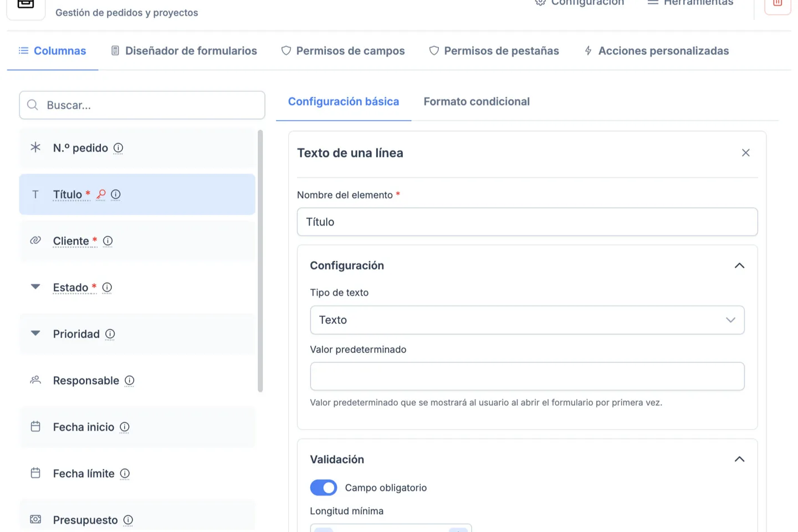Switch to the Formato condicional tab
The width and height of the screenshot is (798, 532).
[477, 101]
